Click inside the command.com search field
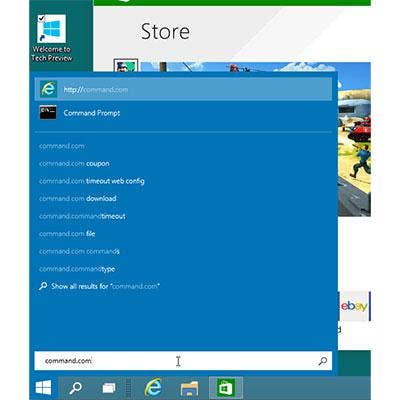This screenshot has width=400, height=400. 183,361
